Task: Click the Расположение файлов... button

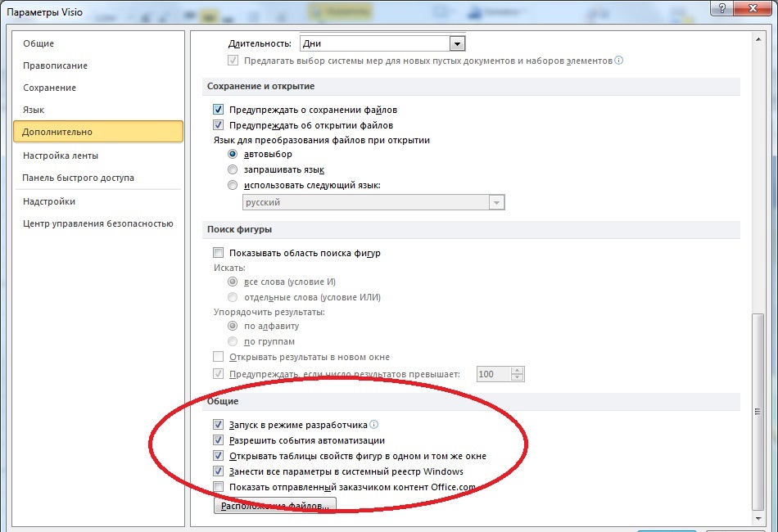Action: [274, 507]
